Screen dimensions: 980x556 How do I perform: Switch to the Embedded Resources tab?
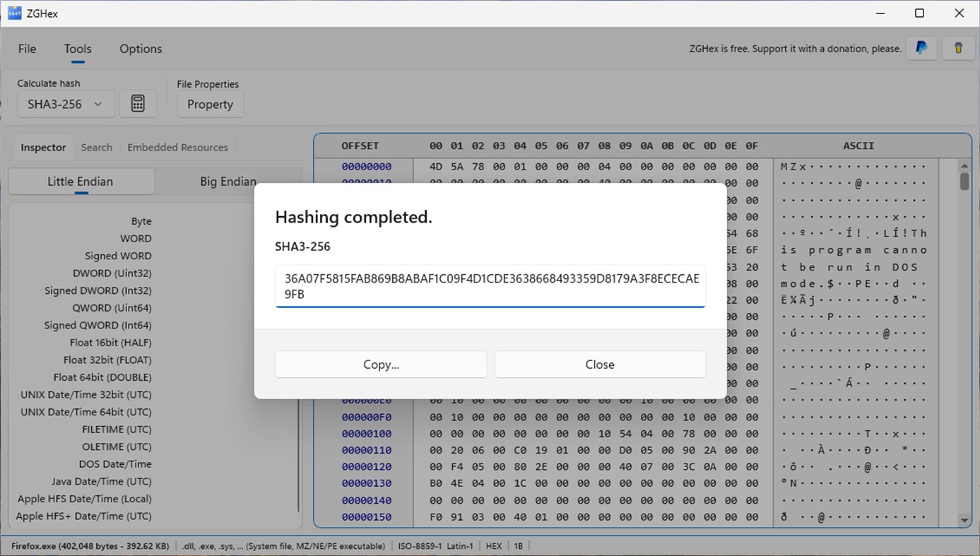[x=177, y=148]
